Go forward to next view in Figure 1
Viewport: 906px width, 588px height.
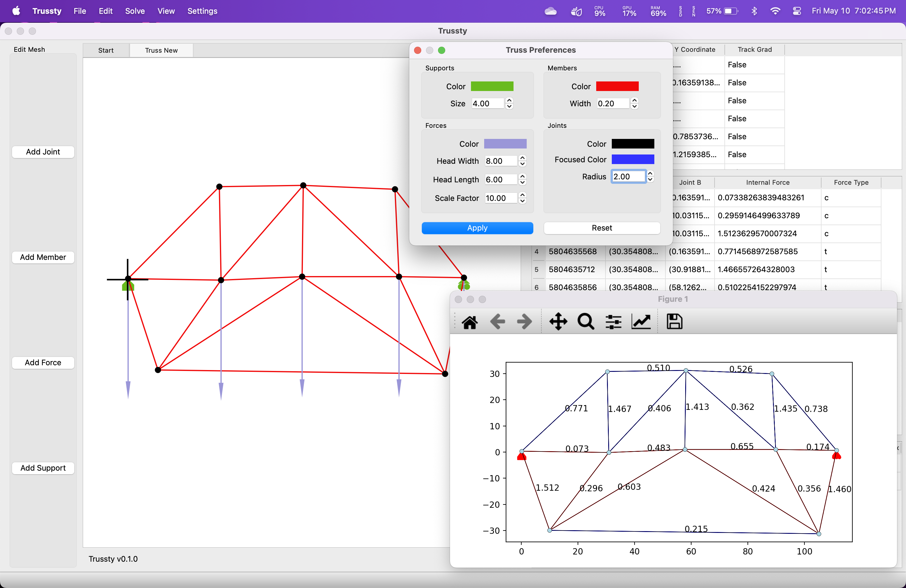(525, 322)
